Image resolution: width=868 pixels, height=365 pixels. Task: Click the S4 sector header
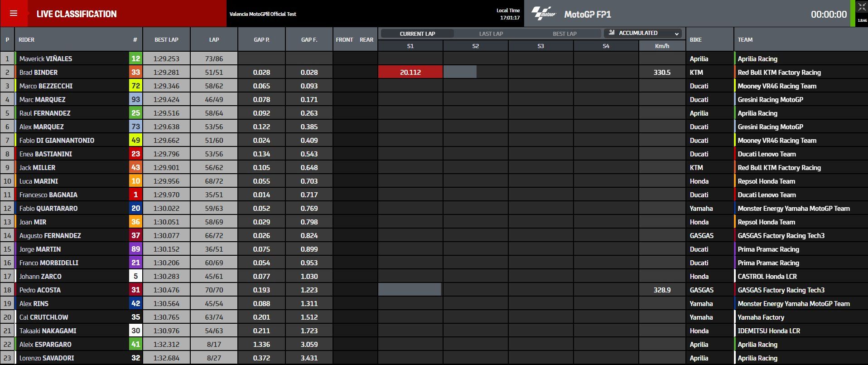pos(606,46)
